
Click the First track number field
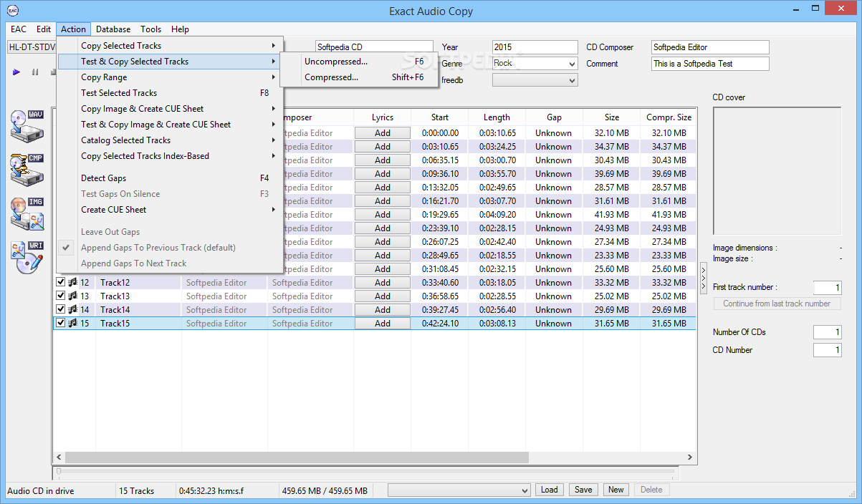pos(827,288)
